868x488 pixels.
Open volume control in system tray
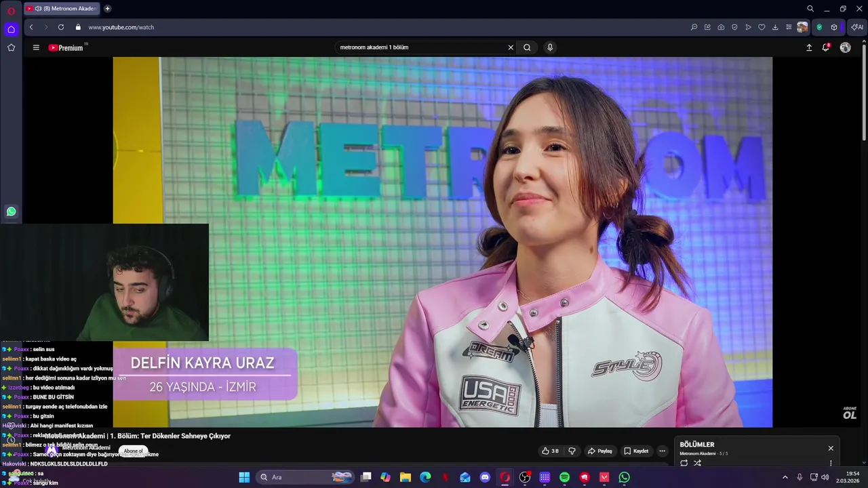[x=825, y=477]
